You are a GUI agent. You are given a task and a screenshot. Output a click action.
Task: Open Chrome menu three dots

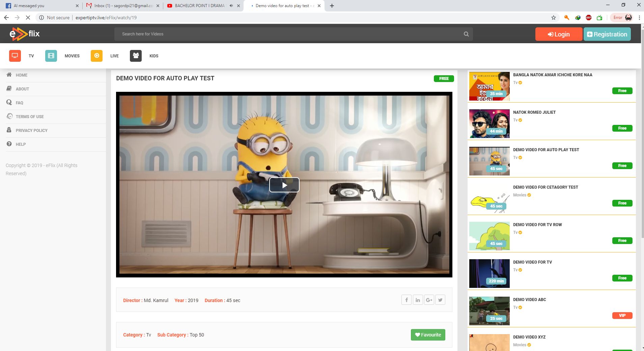click(639, 18)
